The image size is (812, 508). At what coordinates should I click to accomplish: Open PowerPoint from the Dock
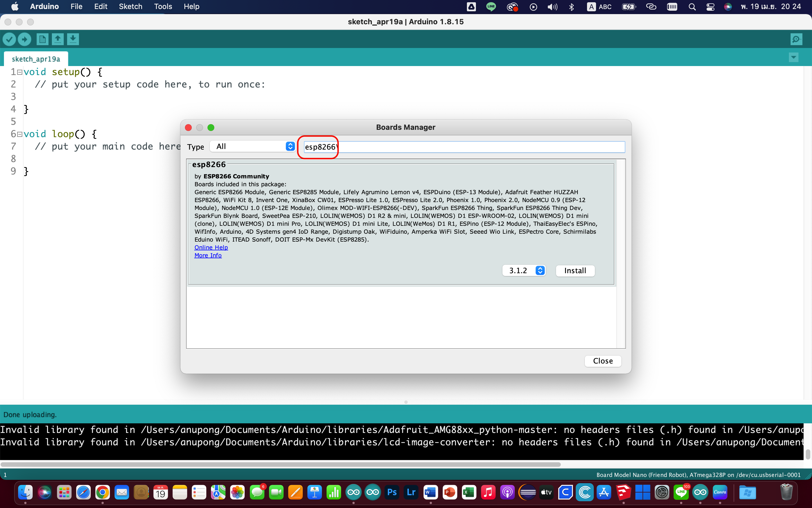[450, 492]
